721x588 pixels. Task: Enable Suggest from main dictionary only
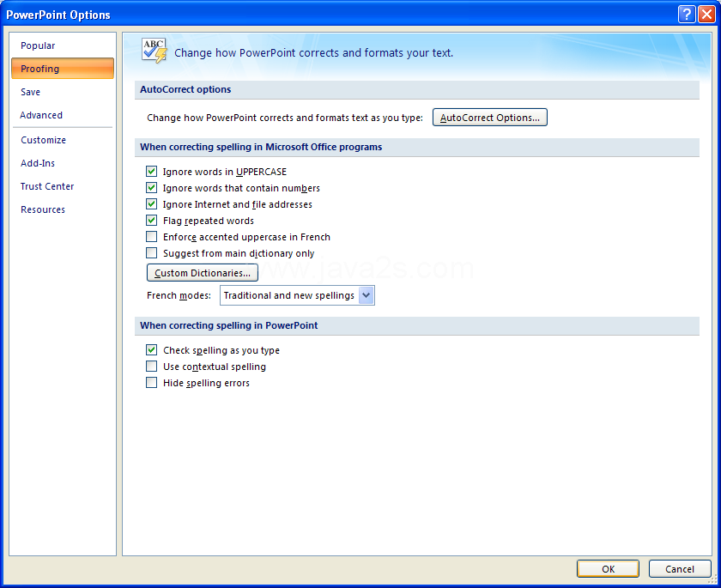[151, 252]
